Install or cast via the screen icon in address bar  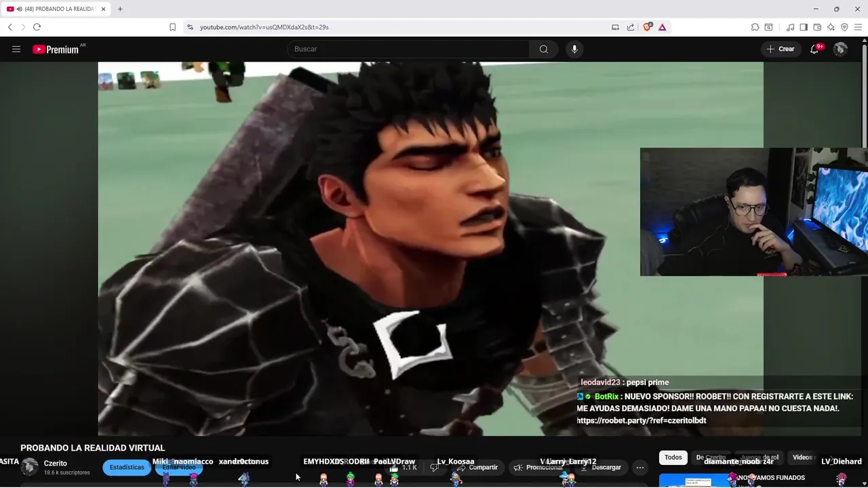615,27
